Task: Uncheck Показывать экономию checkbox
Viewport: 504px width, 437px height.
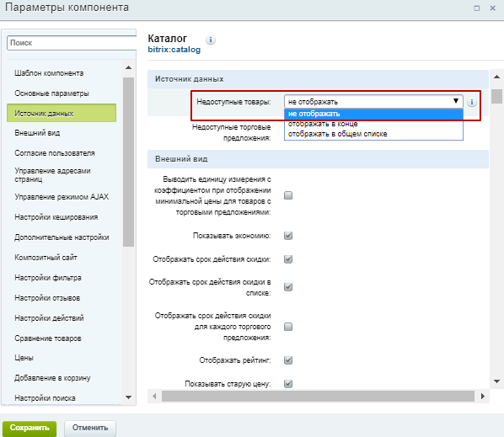Action: point(288,236)
